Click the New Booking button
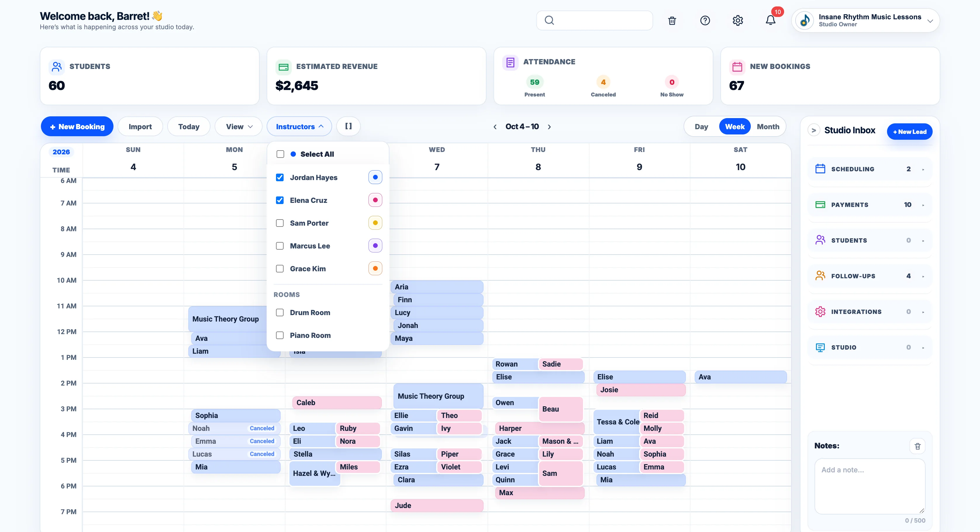Image resolution: width=980 pixels, height=532 pixels. [x=77, y=126]
